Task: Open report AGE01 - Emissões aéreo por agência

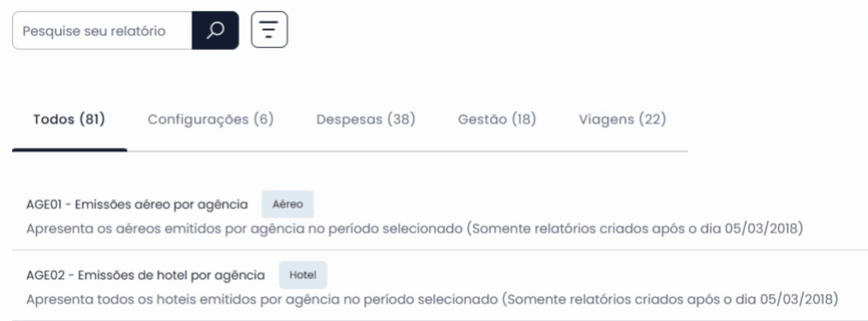Action: click(x=138, y=205)
